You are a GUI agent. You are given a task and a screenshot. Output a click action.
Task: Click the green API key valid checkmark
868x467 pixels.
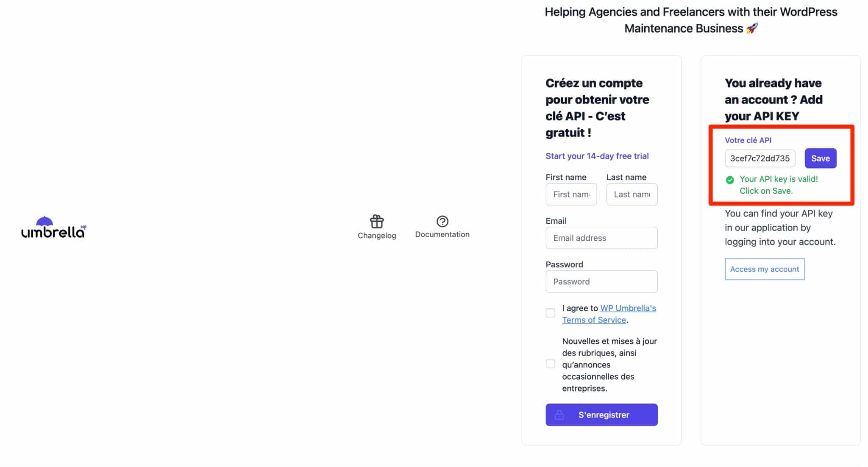pos(730,180)
